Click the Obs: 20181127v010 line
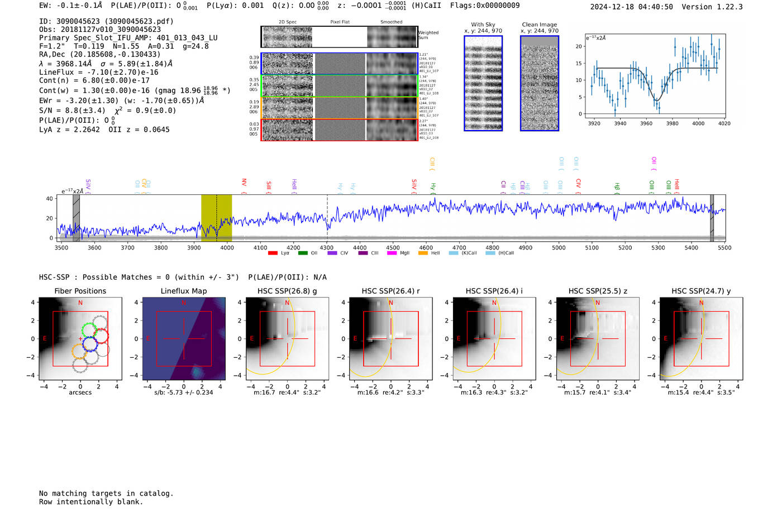Viewport: 782px width, 532px height. click(100, 30)
